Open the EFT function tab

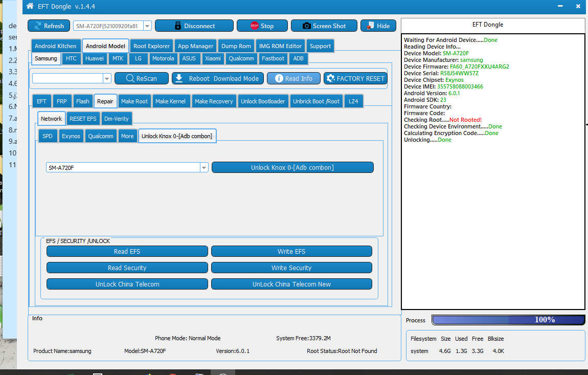(41, 101)
